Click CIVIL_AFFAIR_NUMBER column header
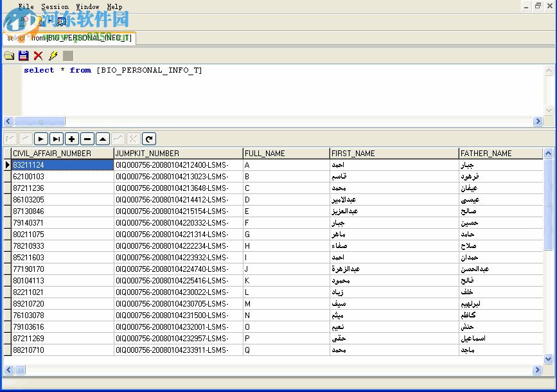This screenshot has width=557, height=392. 62,154
